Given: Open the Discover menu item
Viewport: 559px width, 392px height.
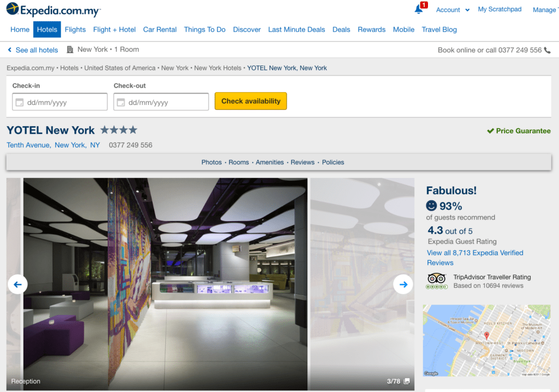Looking at the screenshot, I should (x=247, y=29).
